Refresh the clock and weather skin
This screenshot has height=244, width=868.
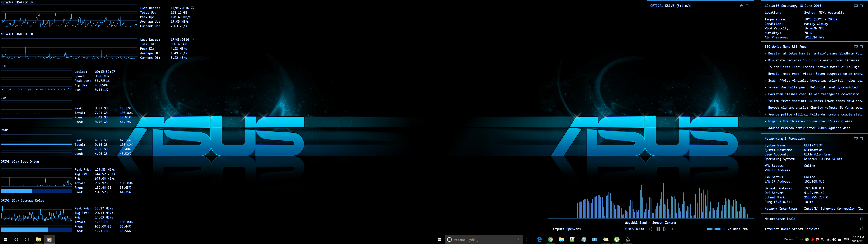pyautogui.click(x=856, y=5)
